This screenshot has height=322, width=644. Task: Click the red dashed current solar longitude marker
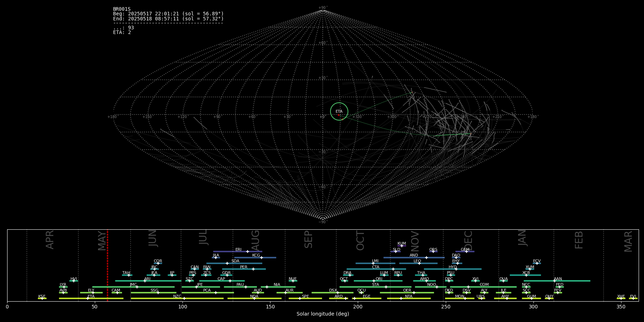(x=107, y=265)
